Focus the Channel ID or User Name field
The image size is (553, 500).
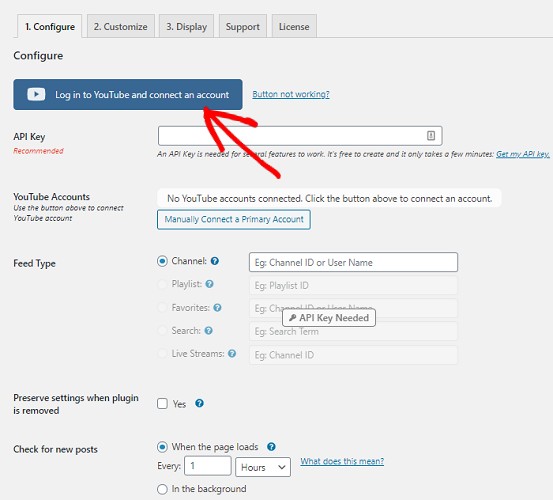point(353,262)
